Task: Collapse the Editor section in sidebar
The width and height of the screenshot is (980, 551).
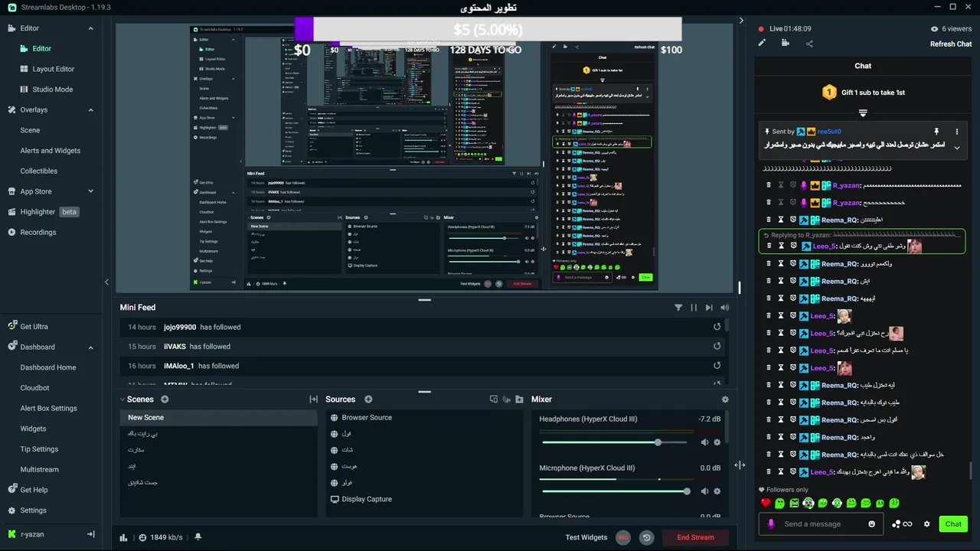Action: [x=90, y=28]
